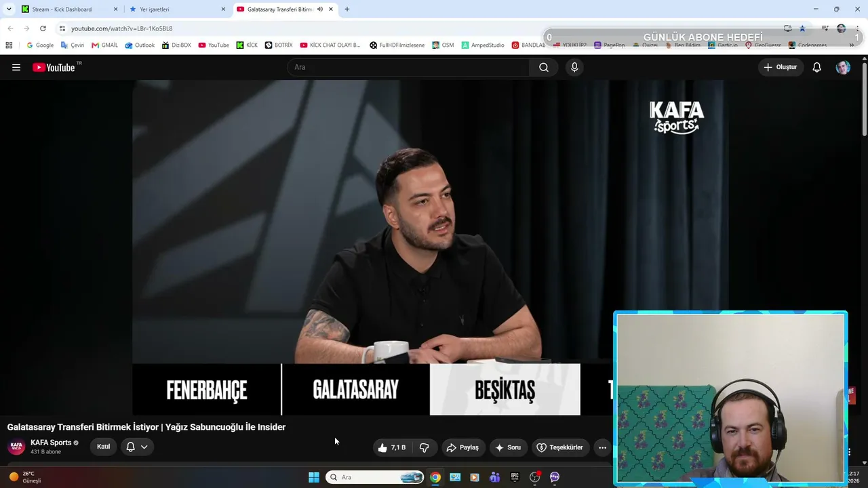Open the OSM bookmark
This screenshot has height=488, width=868.
[x=443, y=45]
